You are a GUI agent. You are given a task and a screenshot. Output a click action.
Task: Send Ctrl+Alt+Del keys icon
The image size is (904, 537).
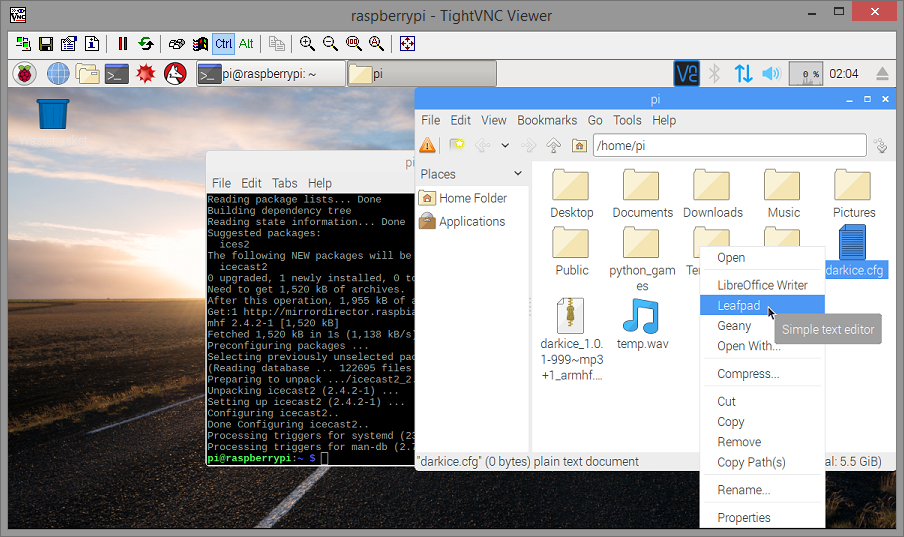point(176,44)
